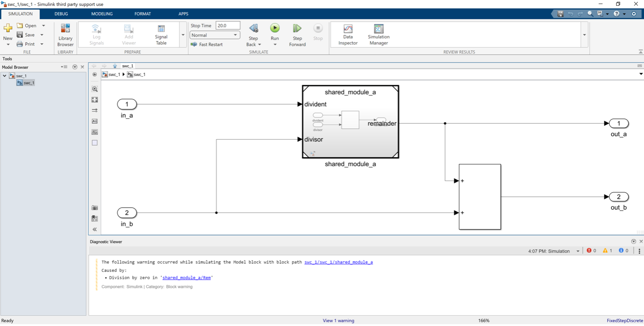Click the Stop Time input field
The image size is (644, 326).
tap(228, 26)
